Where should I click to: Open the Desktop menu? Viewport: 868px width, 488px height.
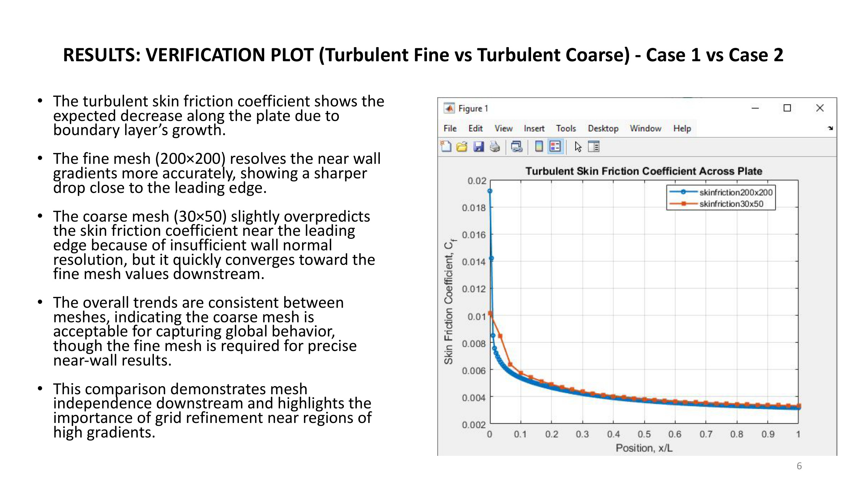click(x=603, y=129)
